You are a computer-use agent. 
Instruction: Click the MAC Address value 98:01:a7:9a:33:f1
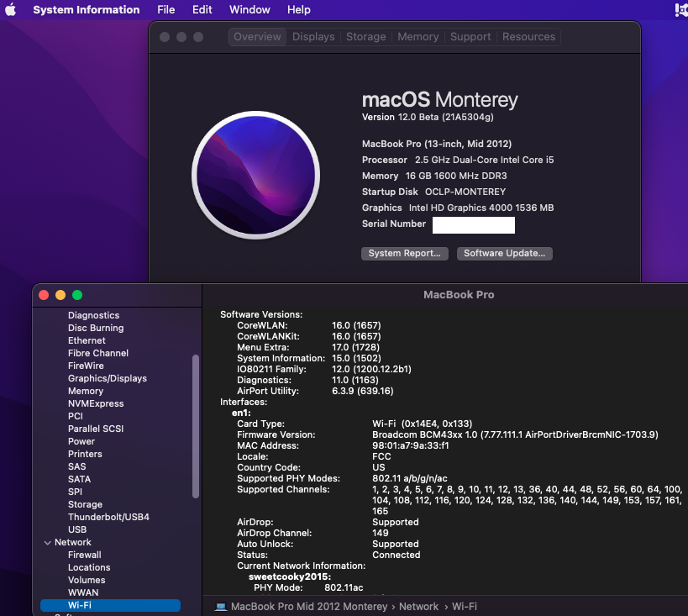410,445
